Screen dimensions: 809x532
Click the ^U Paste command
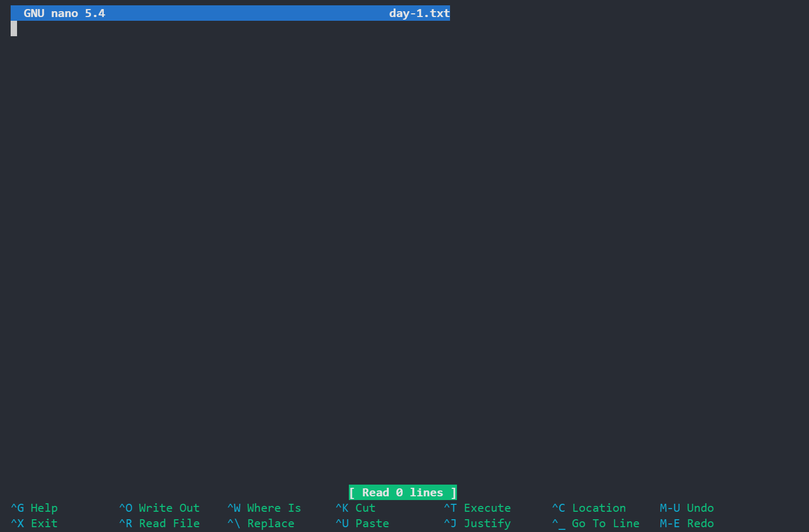click(362, 523)
